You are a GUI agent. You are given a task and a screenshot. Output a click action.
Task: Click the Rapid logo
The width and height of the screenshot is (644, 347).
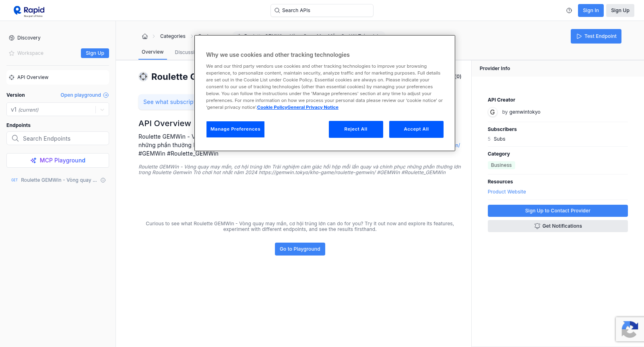[29, 11]
